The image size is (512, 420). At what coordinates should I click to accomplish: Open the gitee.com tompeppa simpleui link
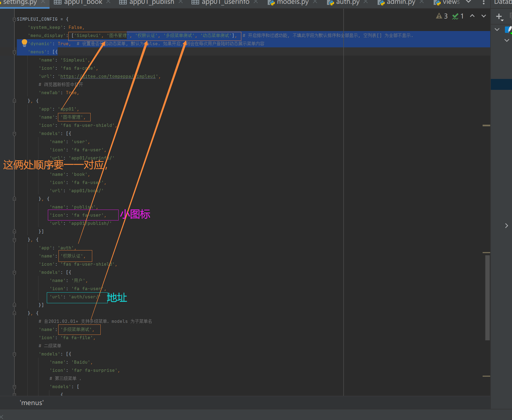click(x=108, y=76)
